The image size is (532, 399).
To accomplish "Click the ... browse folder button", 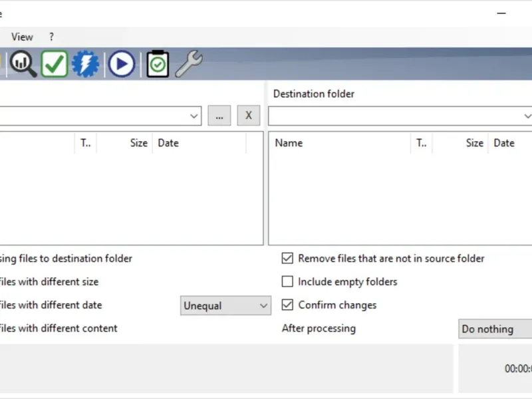I will [x=219, y=116].
